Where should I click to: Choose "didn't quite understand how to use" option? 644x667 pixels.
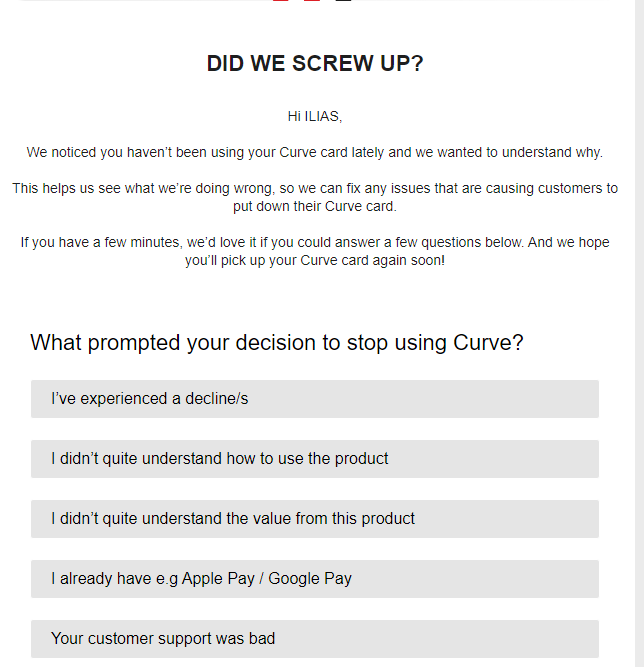click(315, 459)
